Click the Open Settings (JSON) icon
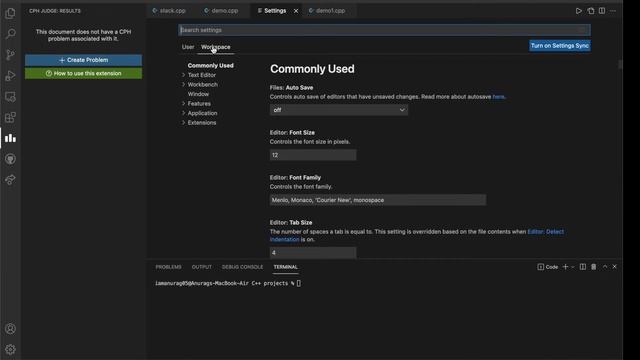This screenshot has height=360, width=640. coord(591,11)
